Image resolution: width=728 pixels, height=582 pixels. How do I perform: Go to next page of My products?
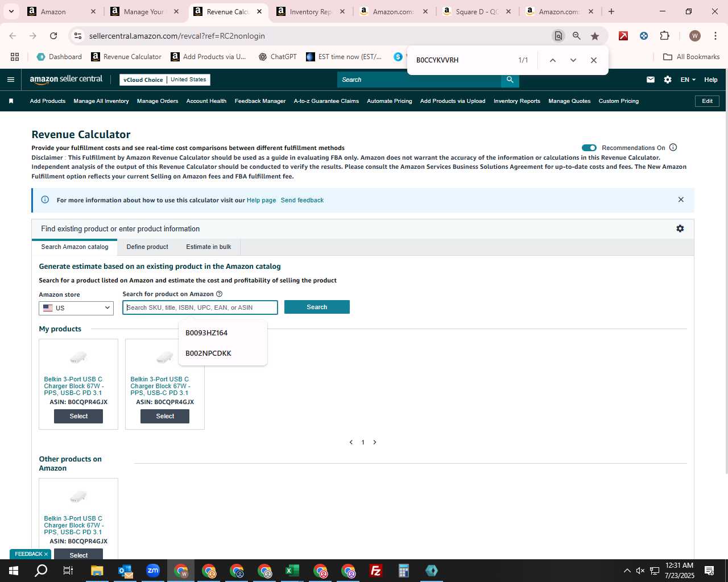point(375,442)
